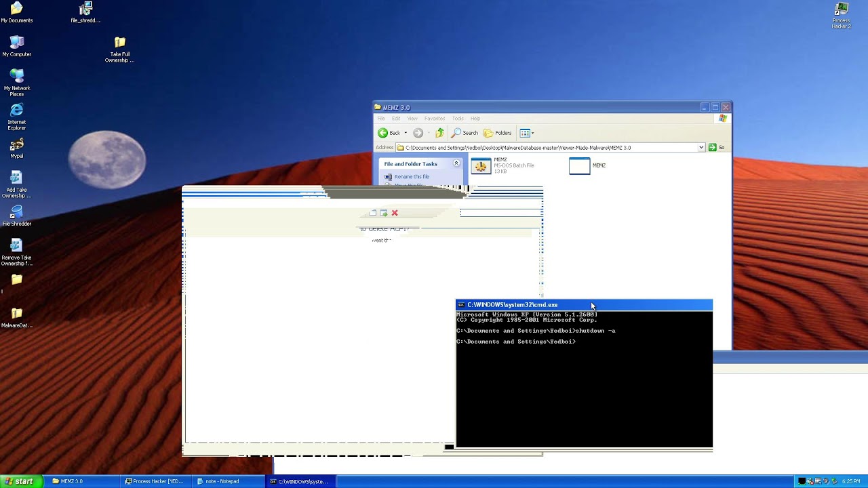Switch to C:\WINDOWS cmd taskbar button

pos(299,481)
